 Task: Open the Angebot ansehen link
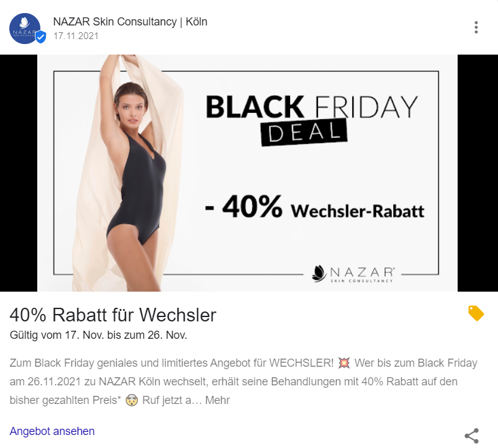[x=52, y=431]
